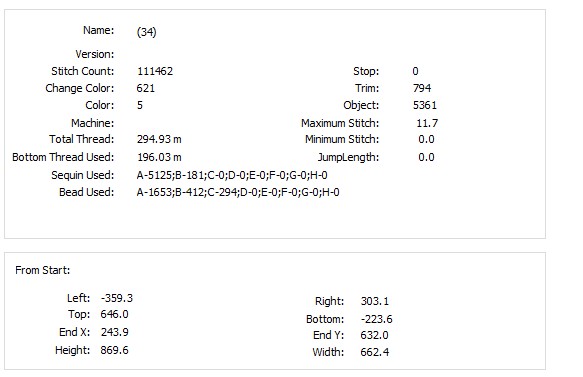Click the Minimum Stitch value 0.0

click(426, 139)
